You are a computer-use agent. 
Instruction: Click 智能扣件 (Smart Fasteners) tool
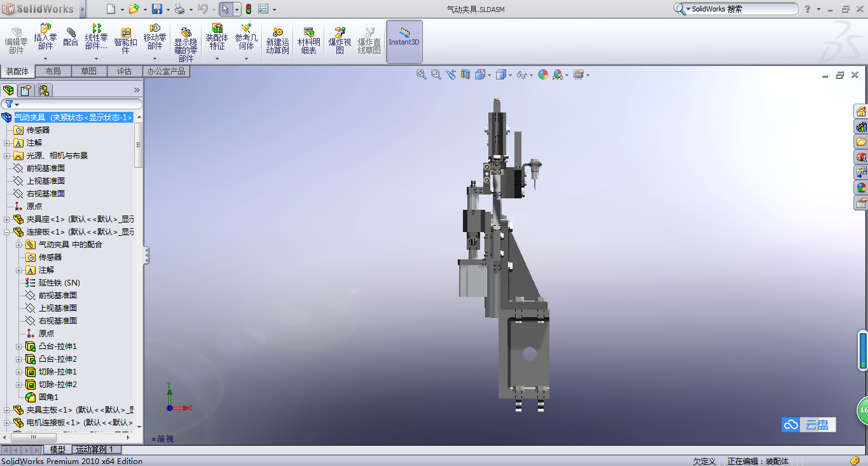[x=126, y=40]
